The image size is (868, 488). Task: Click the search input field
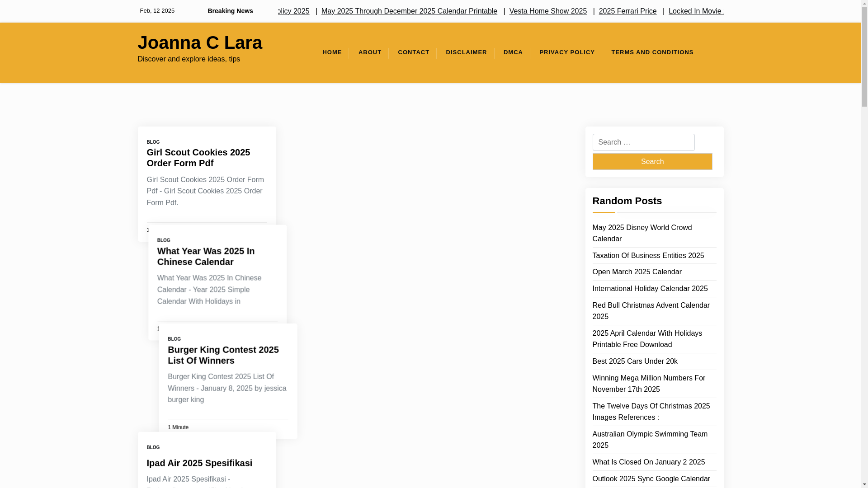[643, 142]
